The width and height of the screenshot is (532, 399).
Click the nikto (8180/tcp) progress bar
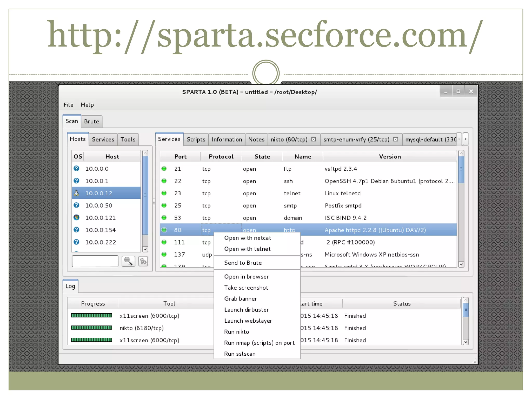point(91,328)
